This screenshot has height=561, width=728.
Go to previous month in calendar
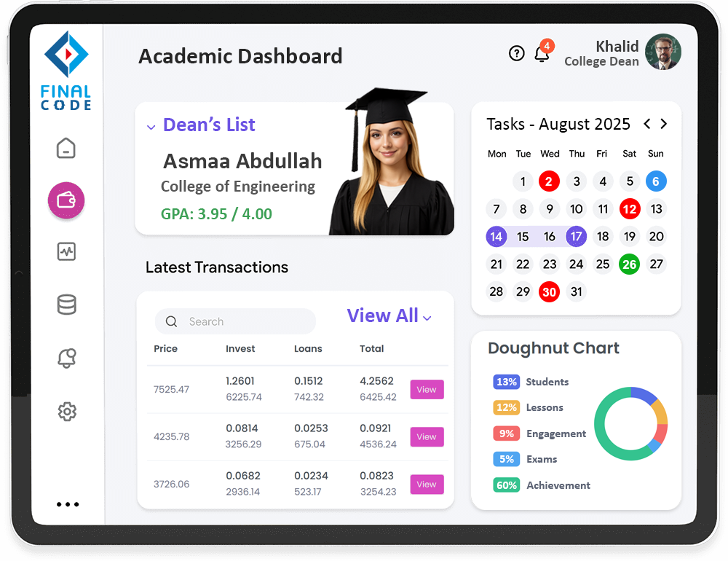coord(646,124)
